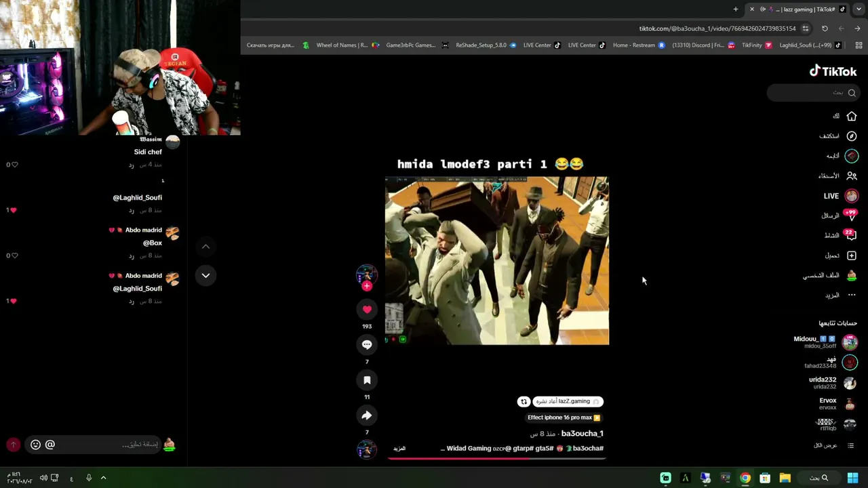Open the TikTok home logo
The image size is (868, 488).
[x=833, y=71]
